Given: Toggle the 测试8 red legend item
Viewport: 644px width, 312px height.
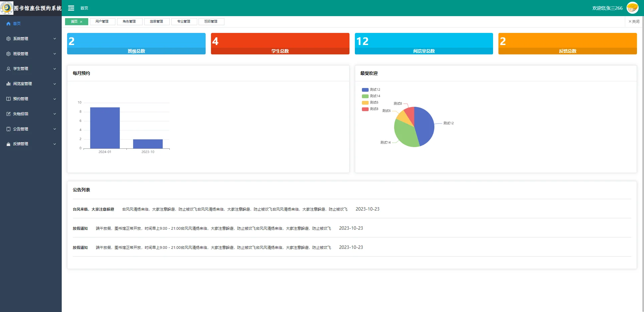Looking at the screenshot, I should click(370, 109).
